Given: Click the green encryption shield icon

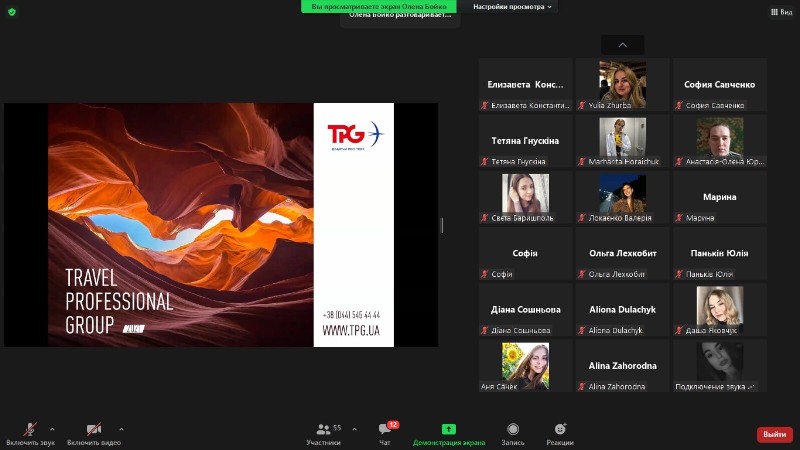Looking at the screenshot, I should 12,12.
